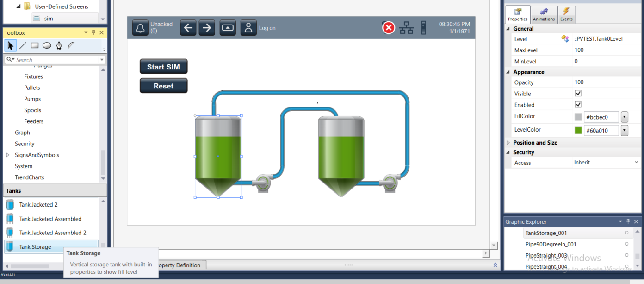The image size is (644, 284).
Task: Select the Freehand curve tool
Action: coord(70,45)
